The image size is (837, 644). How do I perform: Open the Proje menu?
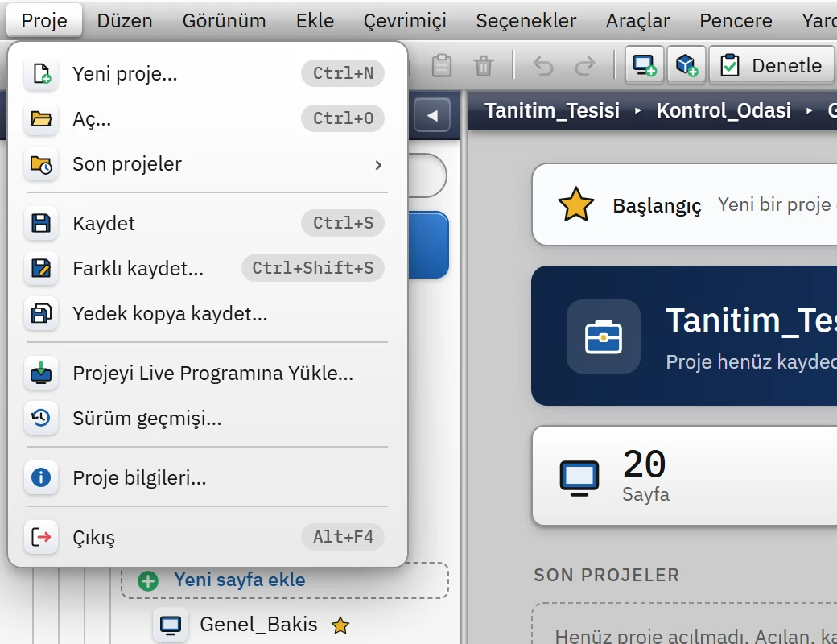click(x=44, y=21)
